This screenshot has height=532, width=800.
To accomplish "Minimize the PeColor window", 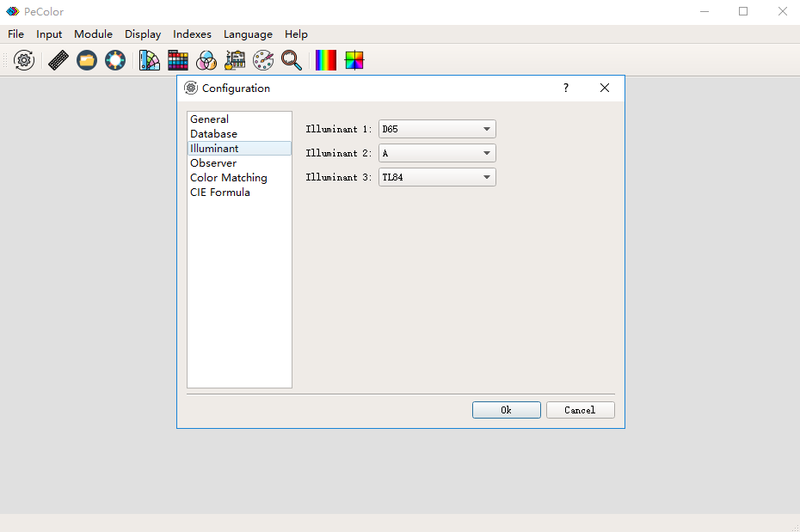I will click(x=705, y=11).
